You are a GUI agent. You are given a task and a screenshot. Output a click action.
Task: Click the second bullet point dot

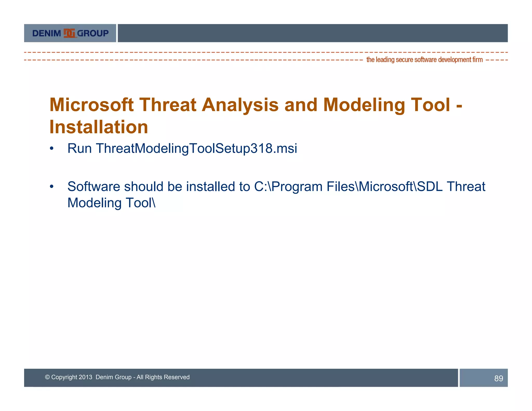[52, 187]
